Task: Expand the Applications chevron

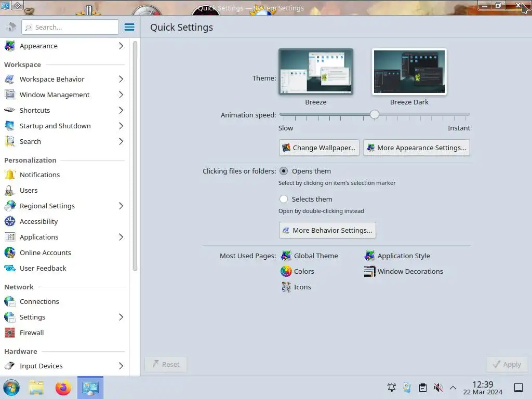Action: 121,237
